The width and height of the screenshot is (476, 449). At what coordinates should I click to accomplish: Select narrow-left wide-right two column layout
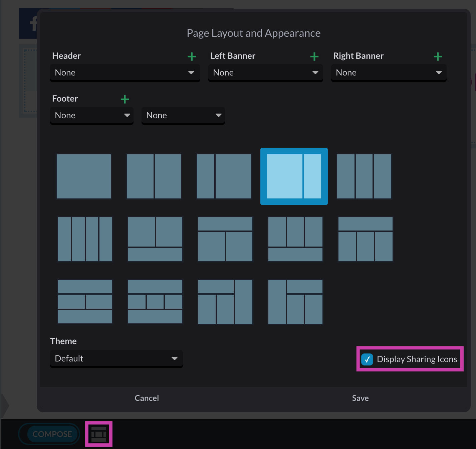224,176
